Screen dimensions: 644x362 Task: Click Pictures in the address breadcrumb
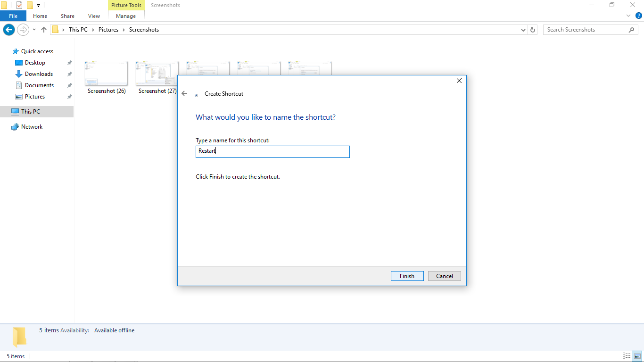(x=108, y=30)
